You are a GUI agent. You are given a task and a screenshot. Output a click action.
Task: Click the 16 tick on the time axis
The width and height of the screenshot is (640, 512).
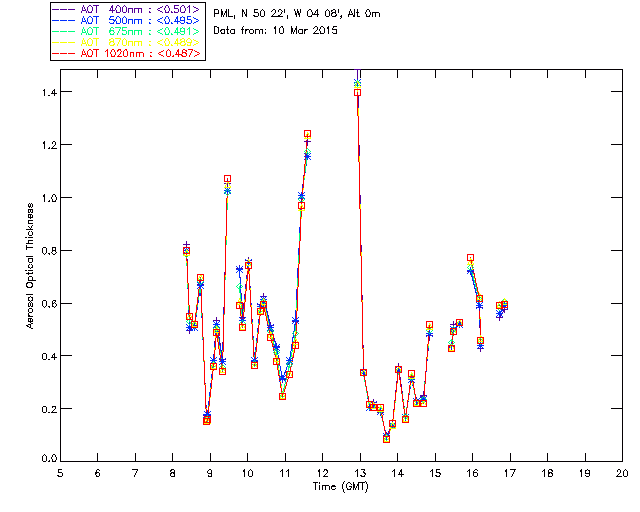472,472
